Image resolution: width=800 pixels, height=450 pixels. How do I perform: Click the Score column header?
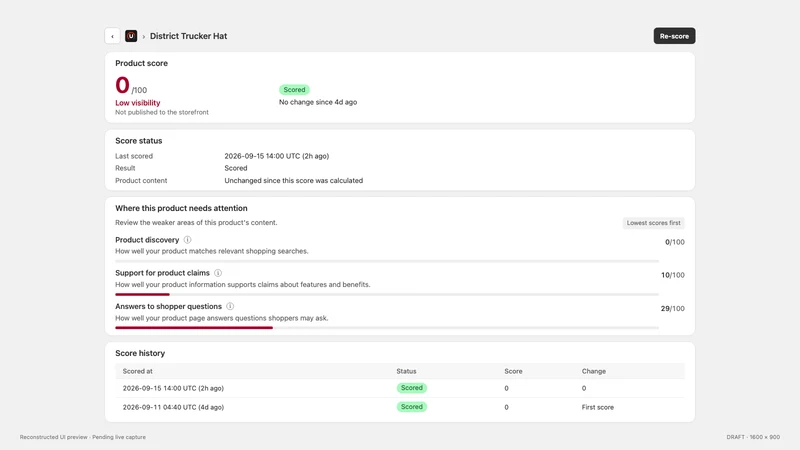(x=513, y=371)
